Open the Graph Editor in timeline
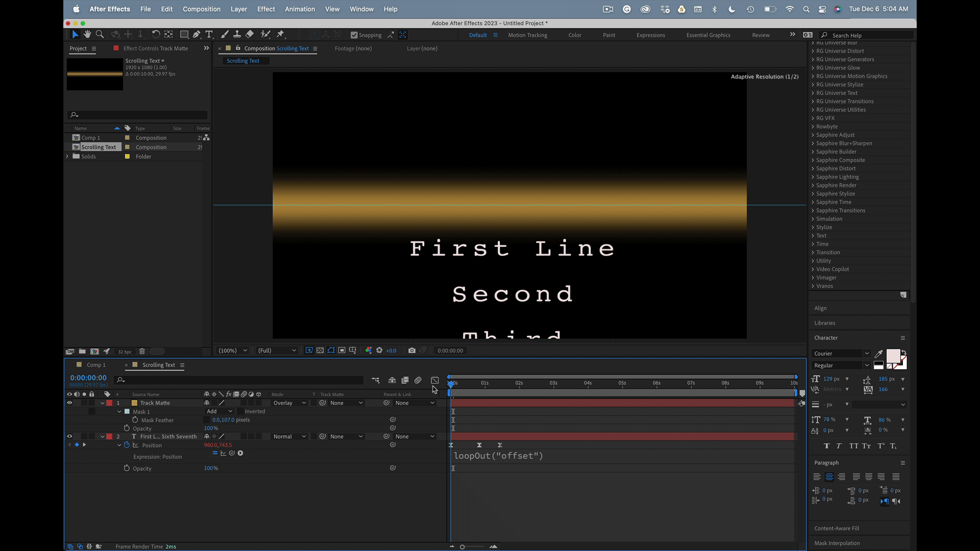 tap(435, 380)
